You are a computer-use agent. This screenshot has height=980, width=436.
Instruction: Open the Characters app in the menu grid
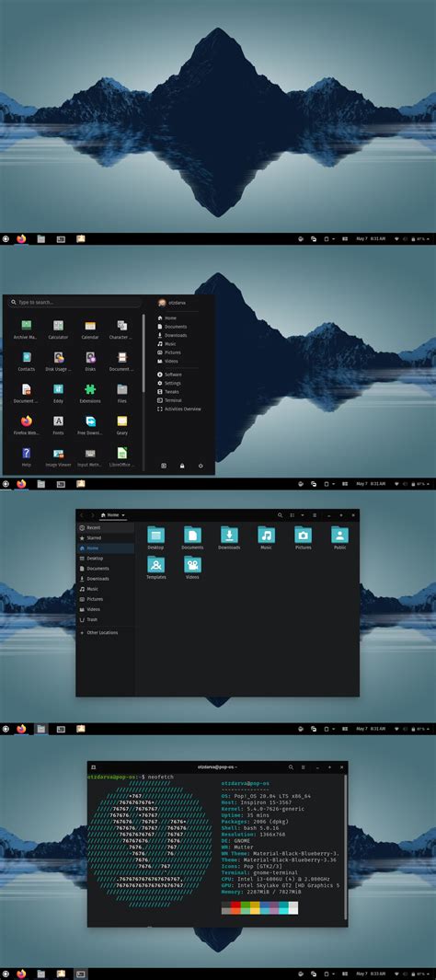pos(121,329)
